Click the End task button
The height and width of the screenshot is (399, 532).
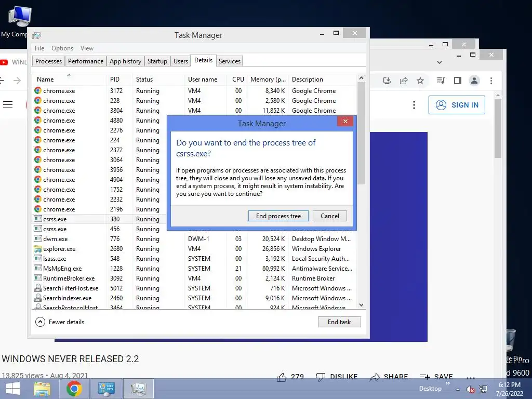(339, 322)
